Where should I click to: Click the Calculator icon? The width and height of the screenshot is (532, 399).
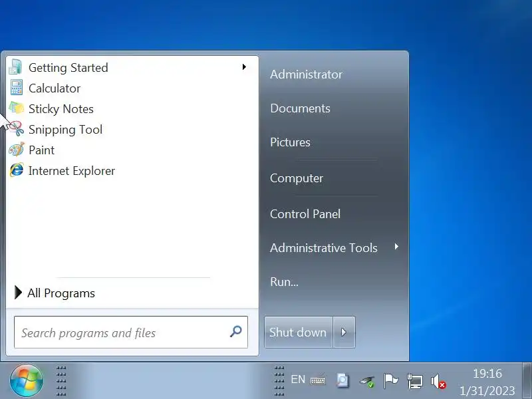[x=16, y=88]
